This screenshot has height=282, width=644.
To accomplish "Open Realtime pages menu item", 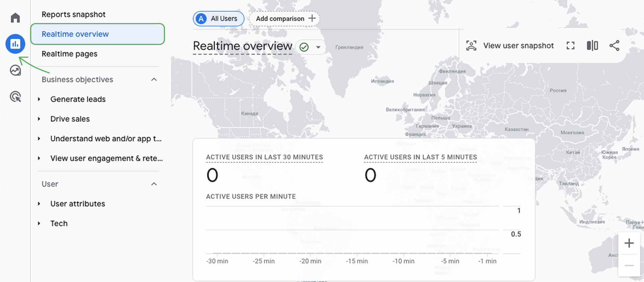I will click(x=69, y=54).
